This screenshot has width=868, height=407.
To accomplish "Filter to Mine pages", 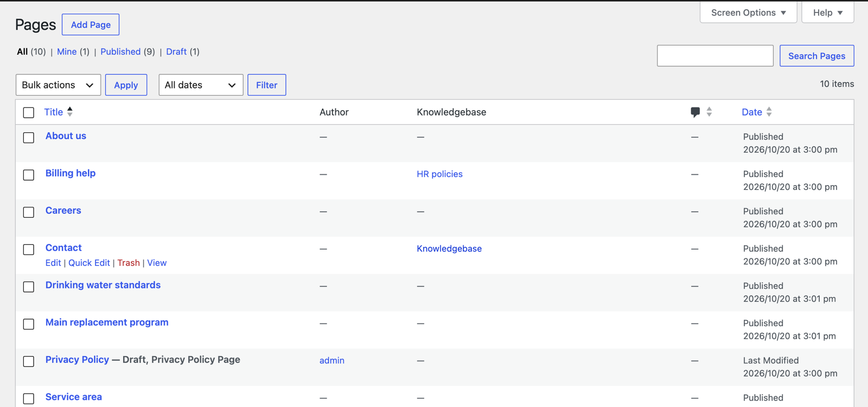I will [67, 52].
